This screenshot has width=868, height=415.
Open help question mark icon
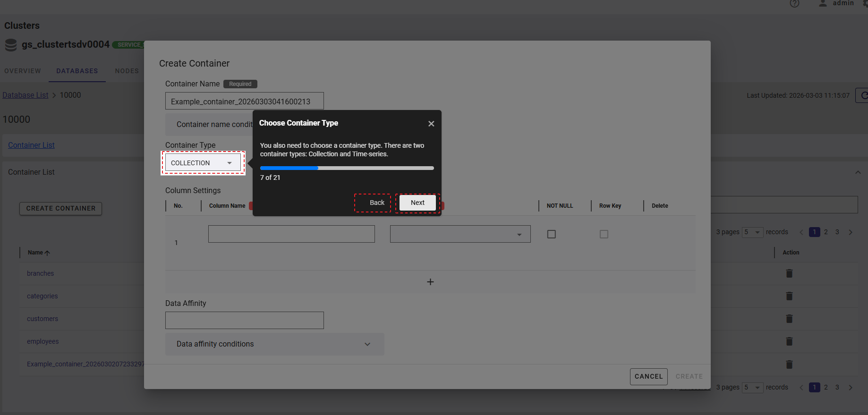coord(794,4)
